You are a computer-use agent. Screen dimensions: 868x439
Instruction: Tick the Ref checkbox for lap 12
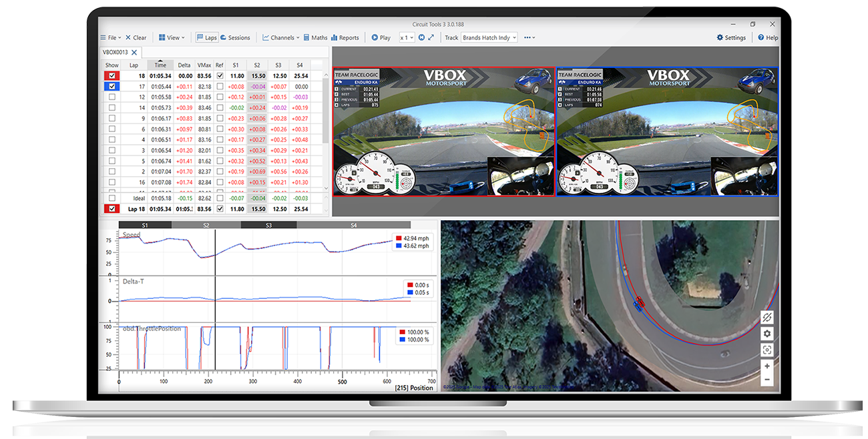(x=220, y=97)
